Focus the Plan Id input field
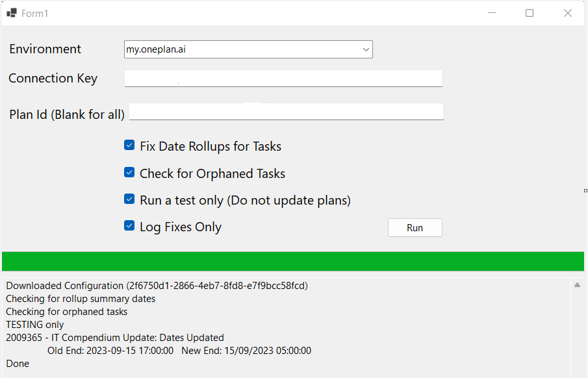This screenshot has height=378, width=588. (287, 112)
